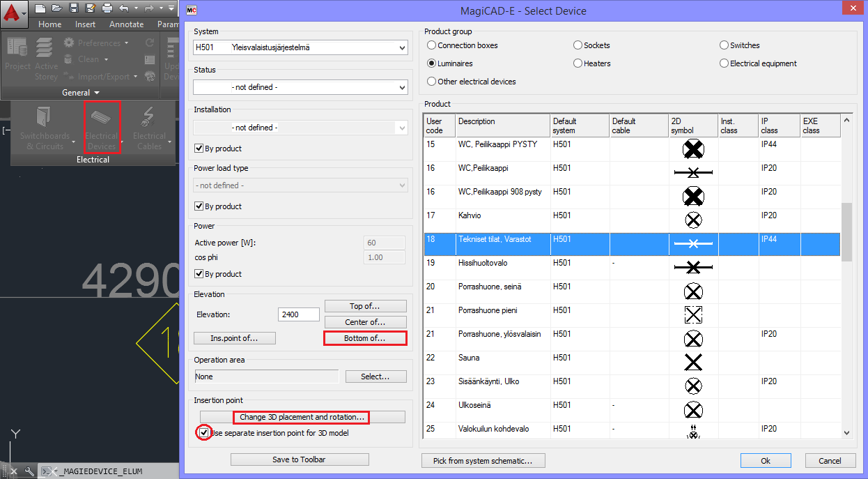This screenshot has width=868, height=479.
Task: Open the Power load type dropdown
Action: (x=300, y=185)
